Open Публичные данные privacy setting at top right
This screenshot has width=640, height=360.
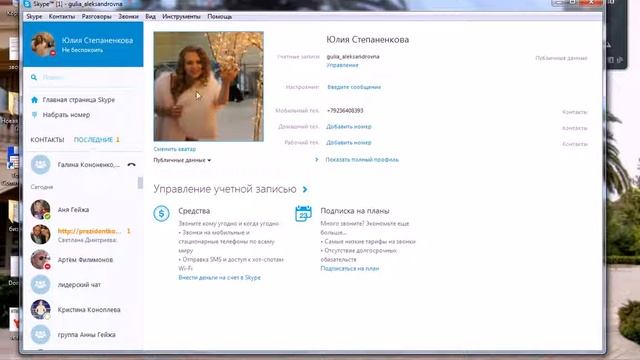point(561,58)
